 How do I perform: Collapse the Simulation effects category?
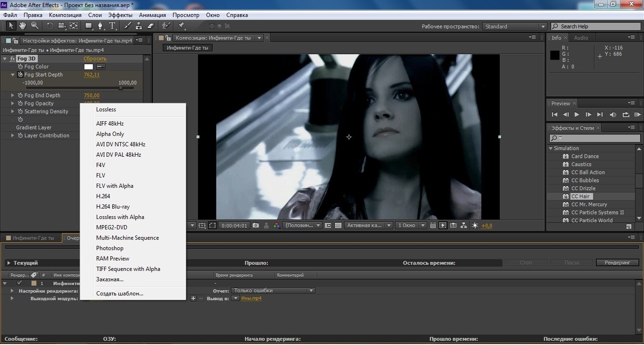[x=551, y=148]
